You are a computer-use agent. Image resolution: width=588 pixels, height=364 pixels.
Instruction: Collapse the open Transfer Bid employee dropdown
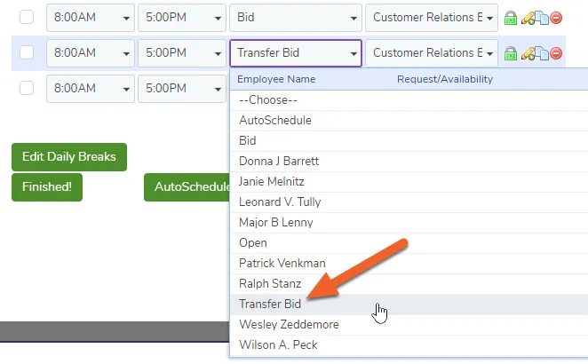click(x=296, y=53)
